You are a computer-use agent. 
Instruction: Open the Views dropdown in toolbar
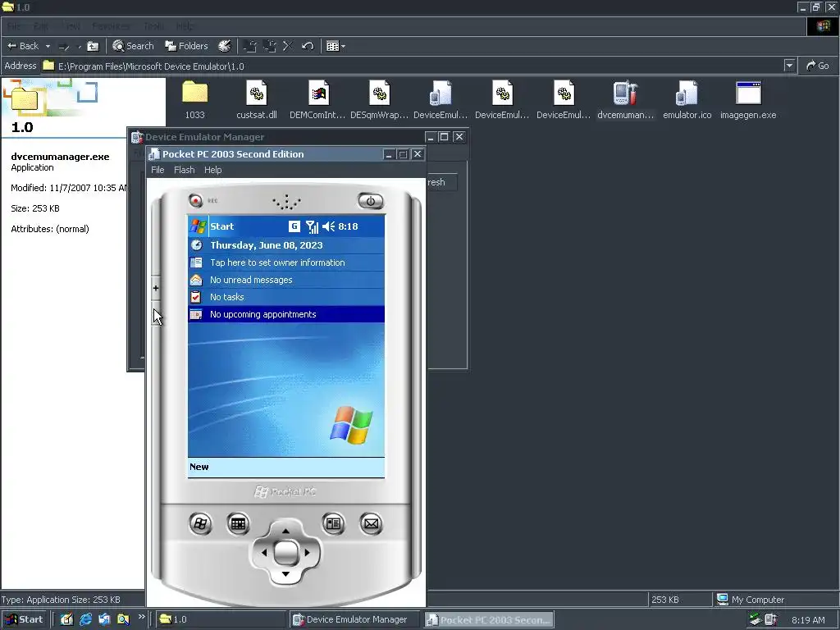336,46
